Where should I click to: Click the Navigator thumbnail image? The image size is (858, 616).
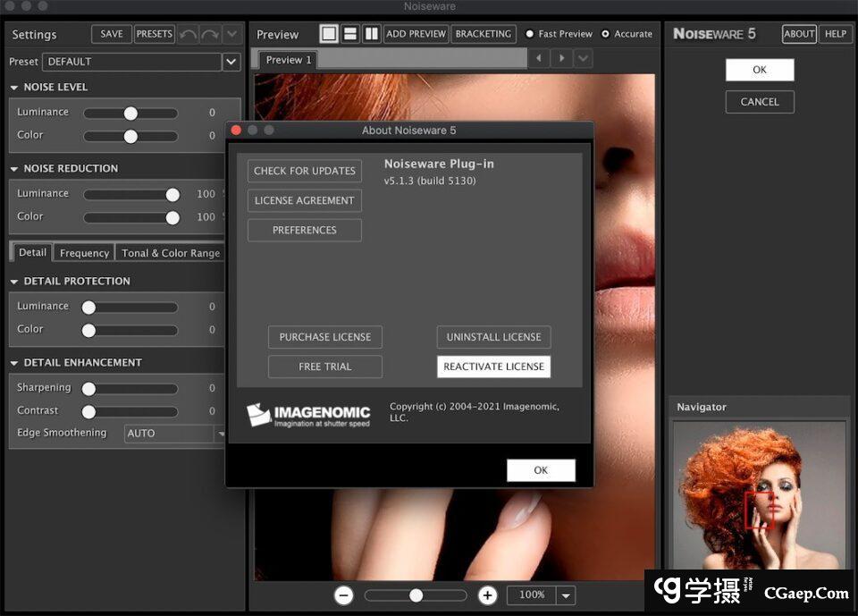[x=758, y=496]
